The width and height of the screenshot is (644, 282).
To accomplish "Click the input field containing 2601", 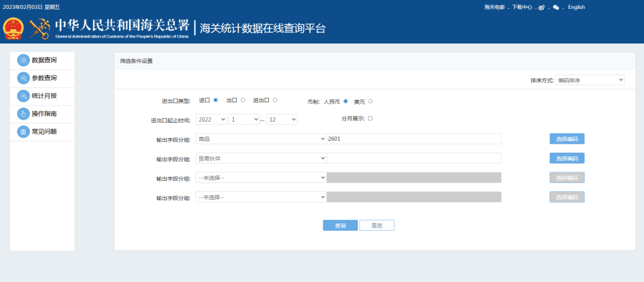I will (x=414, y=138).
